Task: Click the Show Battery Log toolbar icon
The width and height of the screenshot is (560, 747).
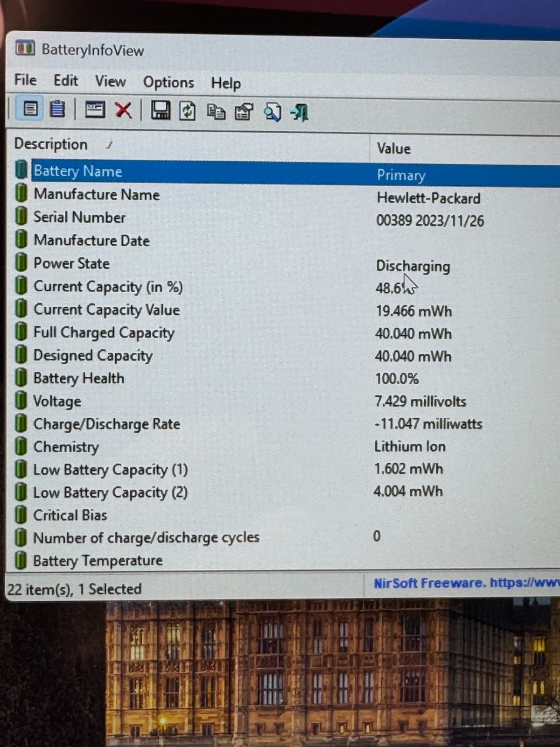Action: click(x=57, y=109)
